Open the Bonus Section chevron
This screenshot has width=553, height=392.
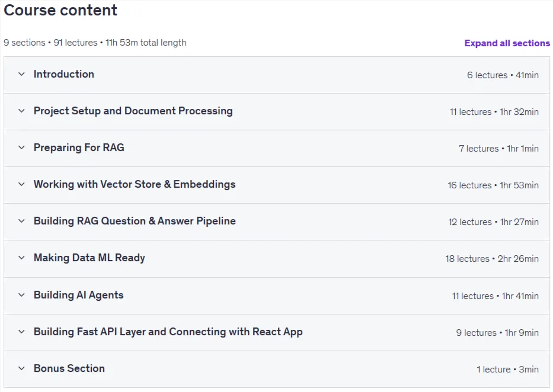21,368
